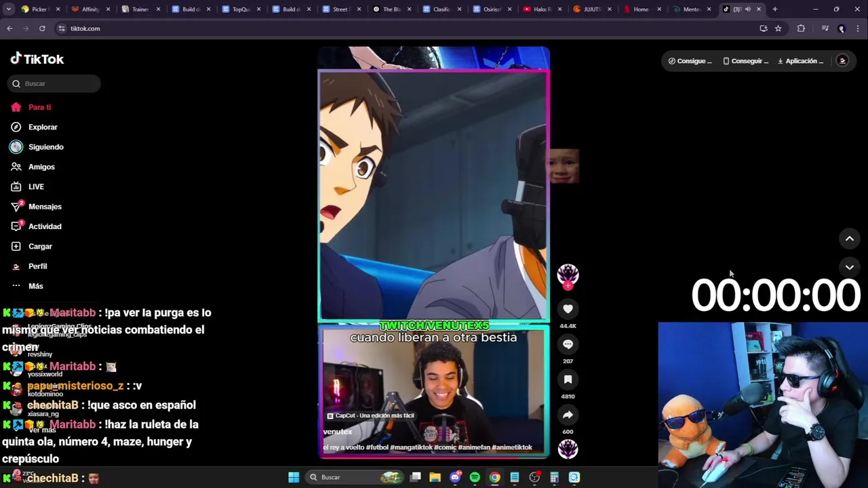Open the install app icon in address bar

tap(763, 28)
